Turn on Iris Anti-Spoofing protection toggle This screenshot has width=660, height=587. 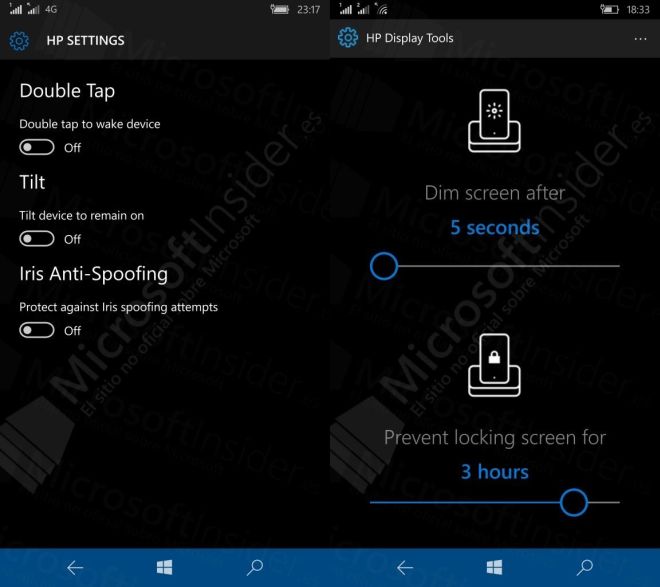tap(37, 330)
